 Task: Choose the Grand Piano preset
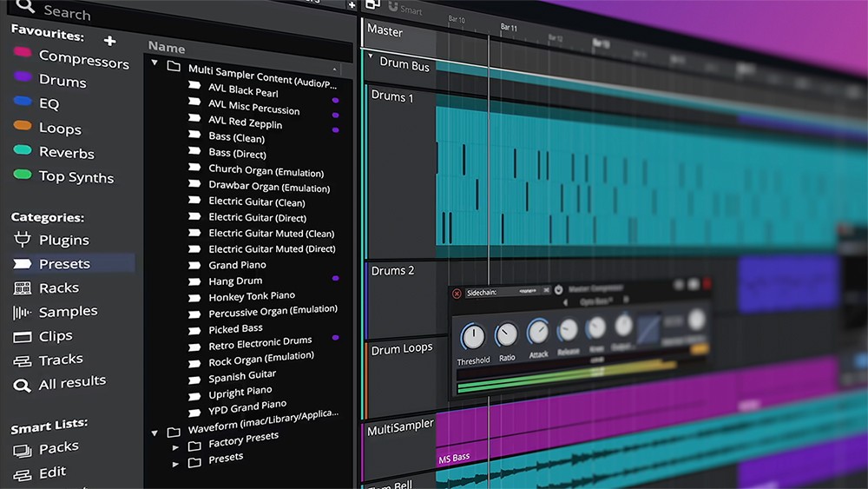tap(237, 265)
